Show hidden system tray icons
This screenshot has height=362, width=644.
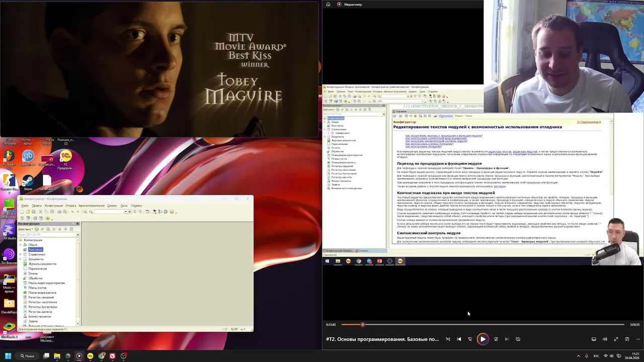coord(579,356)
